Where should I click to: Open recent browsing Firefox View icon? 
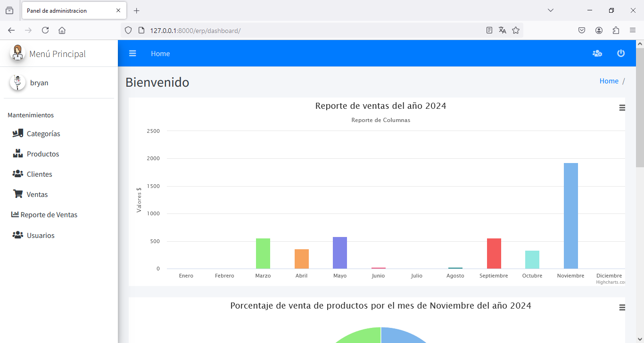9,10
